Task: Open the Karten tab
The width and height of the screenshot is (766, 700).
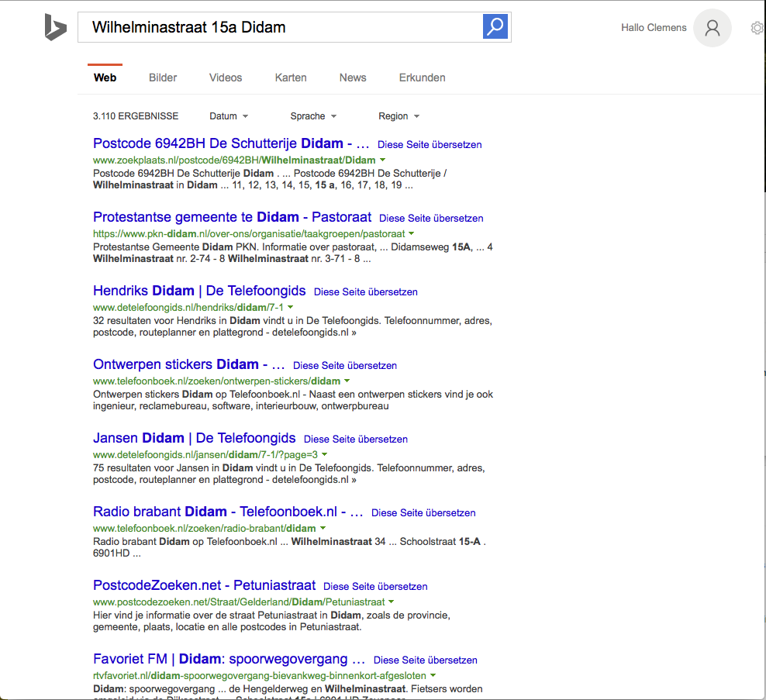Action: [x=291, y=78]
